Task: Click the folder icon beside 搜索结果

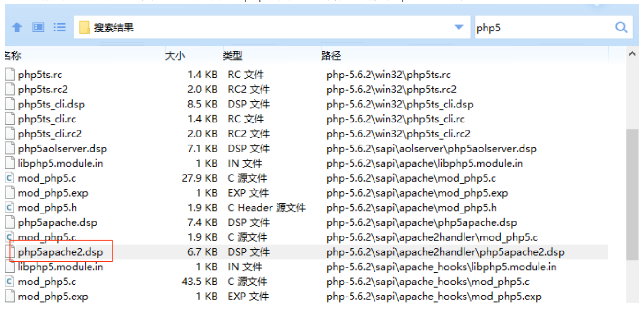Action: (x=84, y=28)
